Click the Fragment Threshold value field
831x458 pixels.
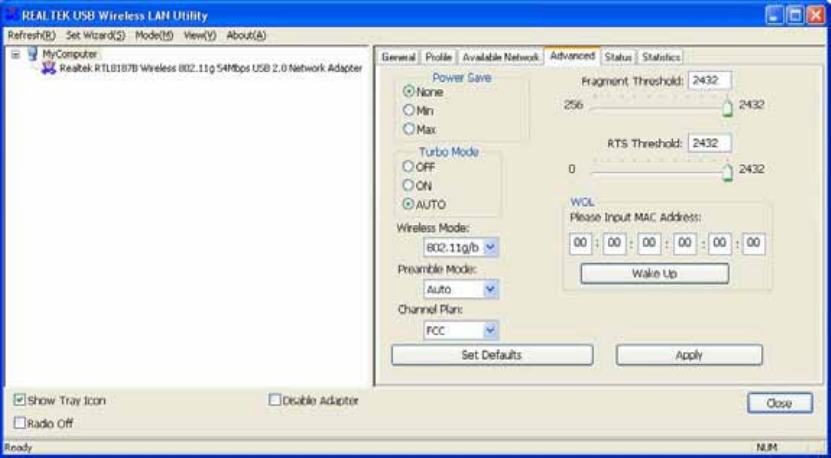pos(709,81)
